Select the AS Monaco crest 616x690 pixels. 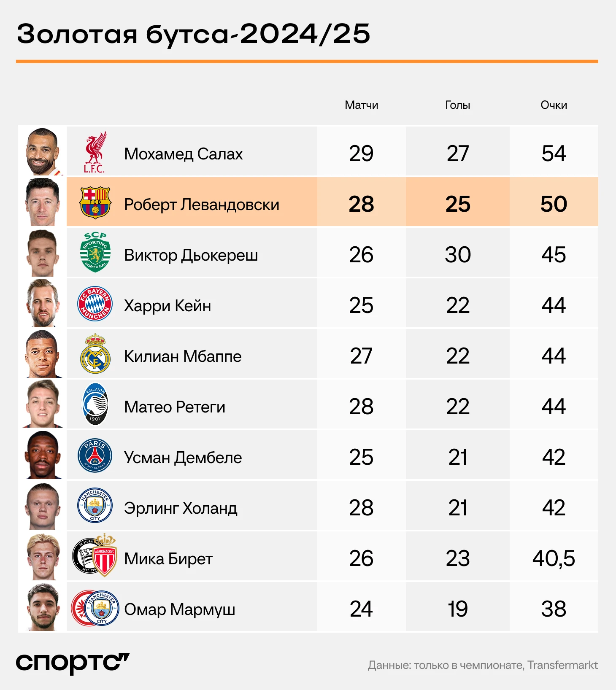(105, 556)
